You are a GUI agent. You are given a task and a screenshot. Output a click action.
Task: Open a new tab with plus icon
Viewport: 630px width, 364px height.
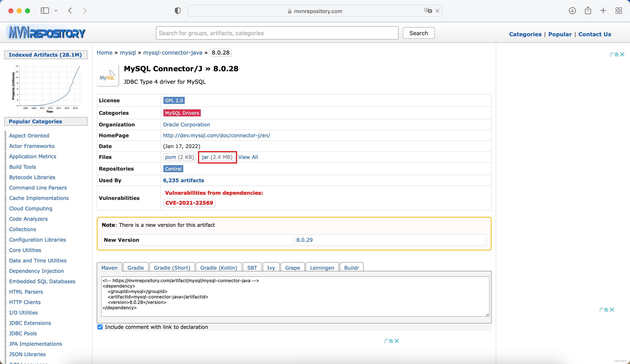pyautogui.click(x=603, y=11)
